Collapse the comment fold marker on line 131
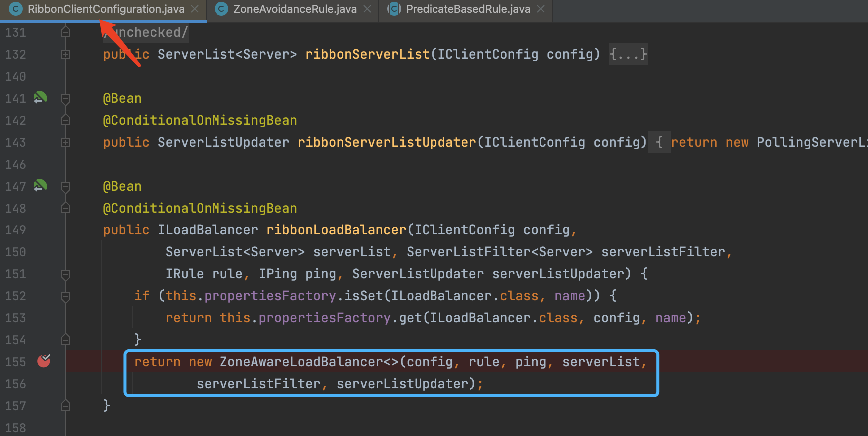868x436 pixels. [x=65, y=32]
